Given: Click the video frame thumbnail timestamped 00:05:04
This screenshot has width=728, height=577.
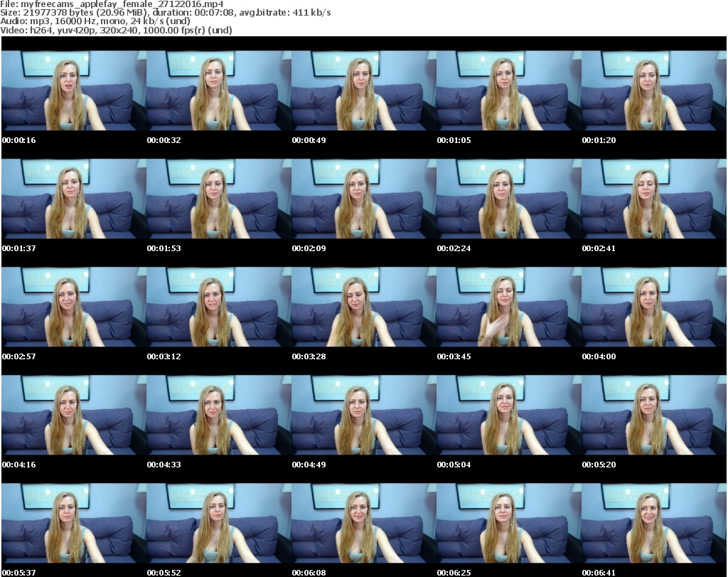Looking at the screenshot, I should click(x=509, y=415).
